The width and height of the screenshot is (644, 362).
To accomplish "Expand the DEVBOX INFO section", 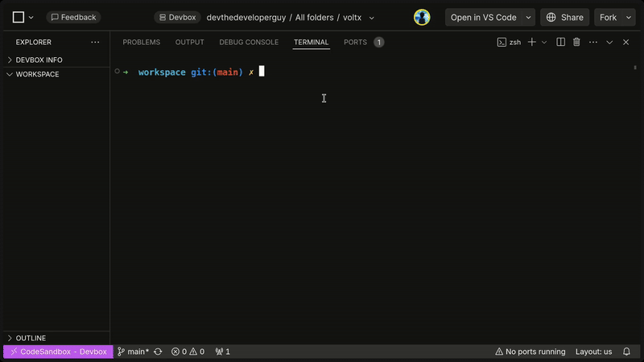I will [56, 60].
